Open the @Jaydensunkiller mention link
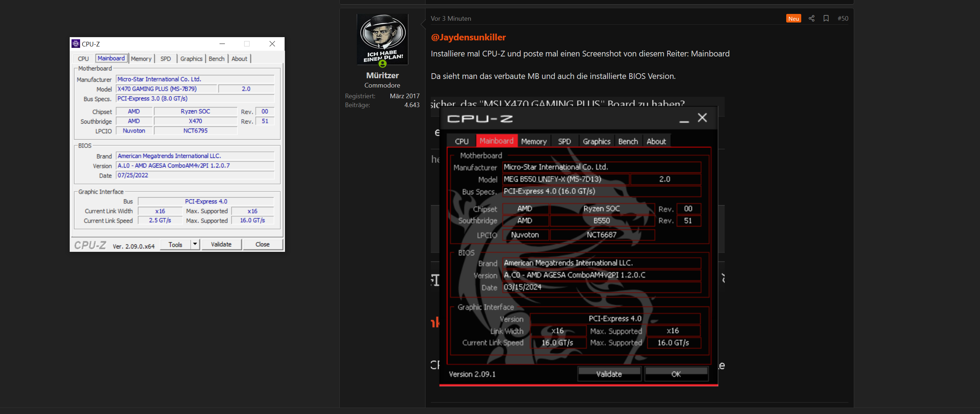The width and height of the screenshot is (980, 414). coord(468,37)
